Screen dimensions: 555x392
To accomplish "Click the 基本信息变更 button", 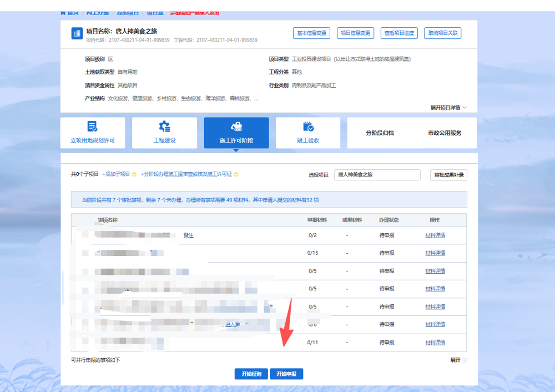I will click(311, 33).
